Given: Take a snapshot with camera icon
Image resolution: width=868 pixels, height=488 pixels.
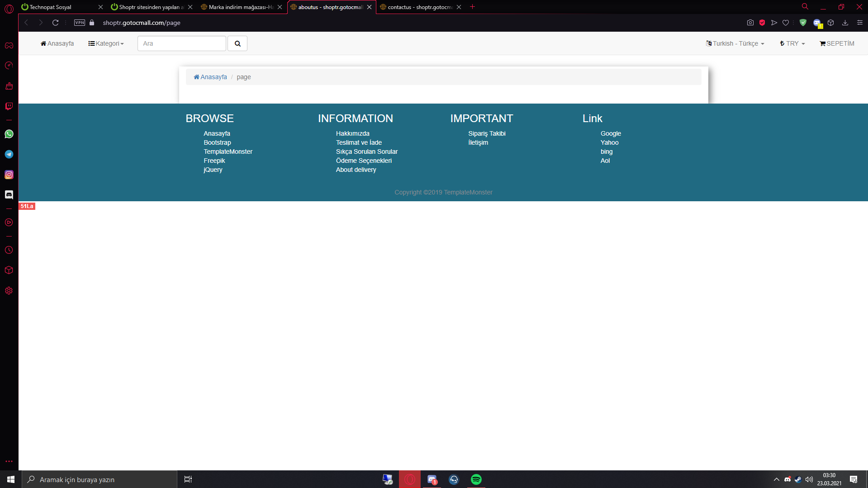Looking at the screenshot, I should point(750,23).
